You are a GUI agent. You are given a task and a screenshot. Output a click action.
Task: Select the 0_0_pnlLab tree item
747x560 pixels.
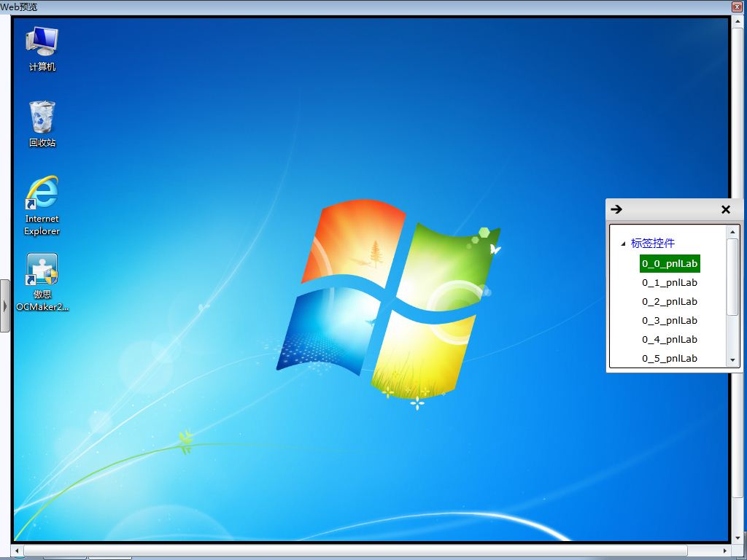(x=670, y=263)
